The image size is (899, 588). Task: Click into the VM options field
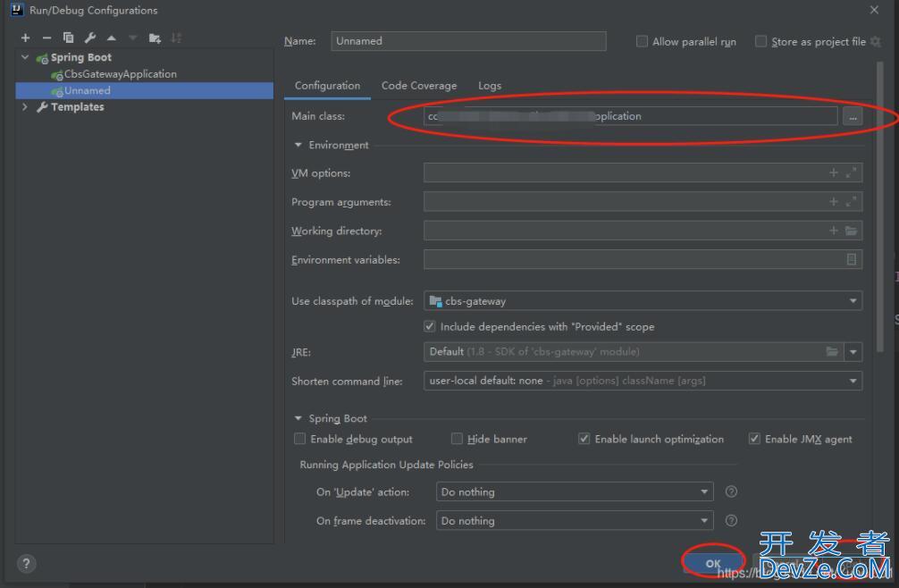click(643, 172)
